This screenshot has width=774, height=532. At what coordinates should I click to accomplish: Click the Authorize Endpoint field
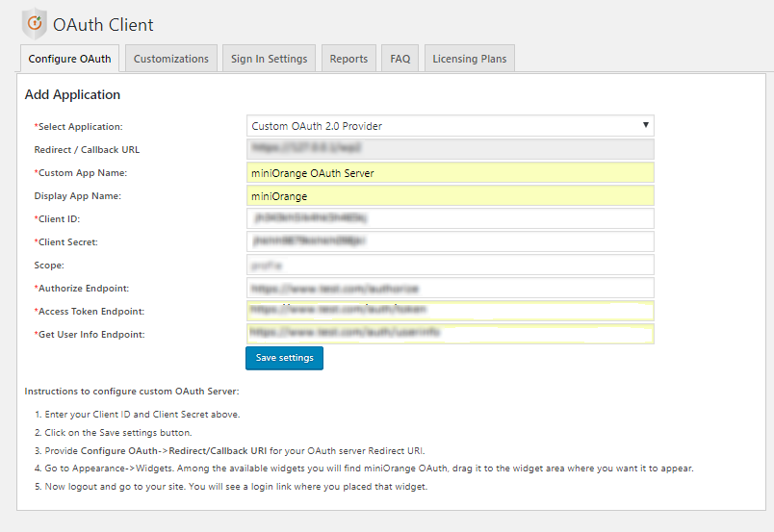[x=451, y=289]
